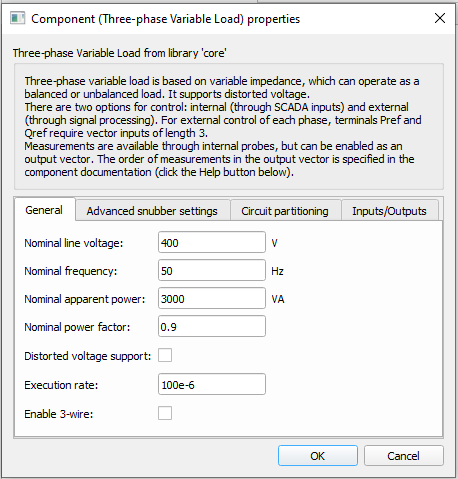Confirm settings with the OK button
The width and height of the screenshot is (458, 479).
tap(318, 456)
